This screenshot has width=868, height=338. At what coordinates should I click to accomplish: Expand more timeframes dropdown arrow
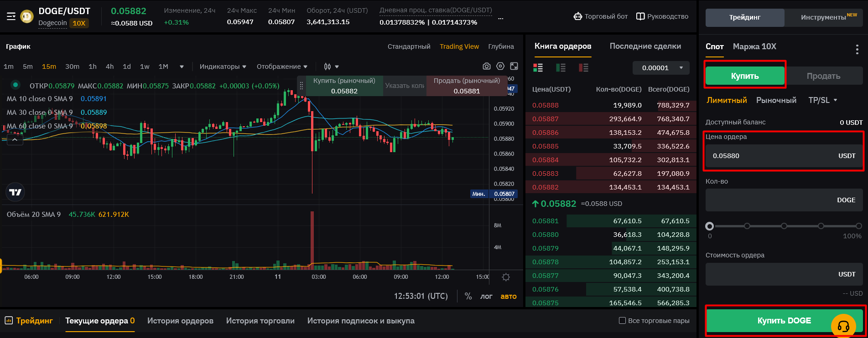coord(182,67)
